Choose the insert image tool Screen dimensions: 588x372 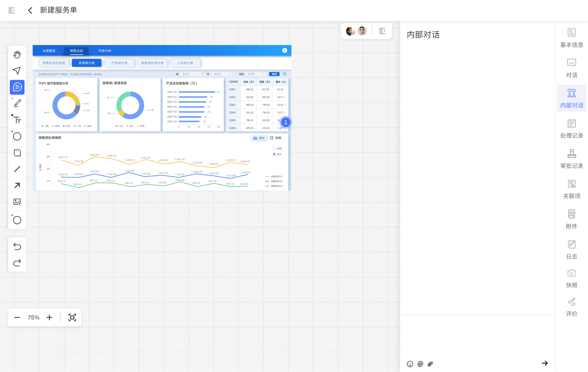coord(17,202)
